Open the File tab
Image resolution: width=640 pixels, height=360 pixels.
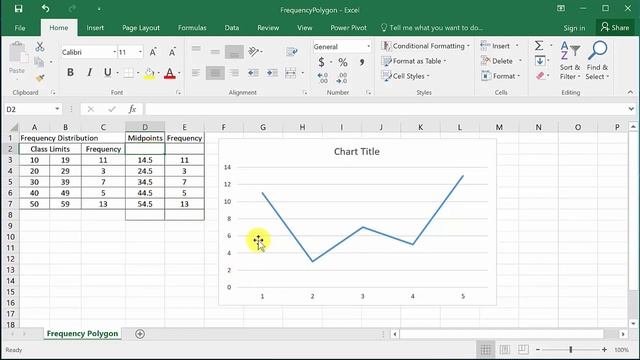(x=20, y=28)
